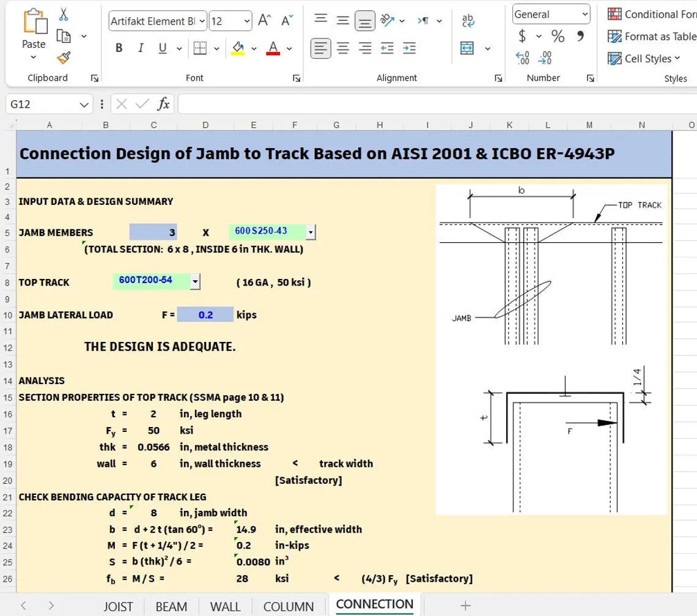Open Alignment settings dialog launcher
The height and width of the screenshot is (616, 697).
coord(498,78)
